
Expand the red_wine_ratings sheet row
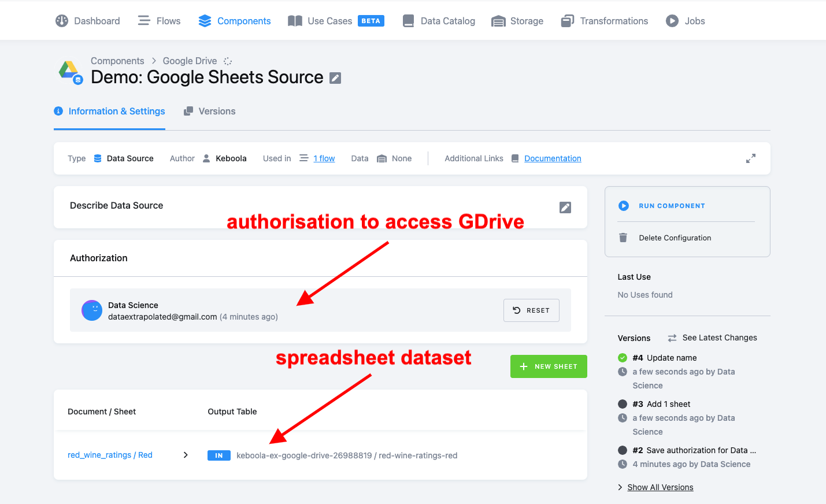click(186, 455)
